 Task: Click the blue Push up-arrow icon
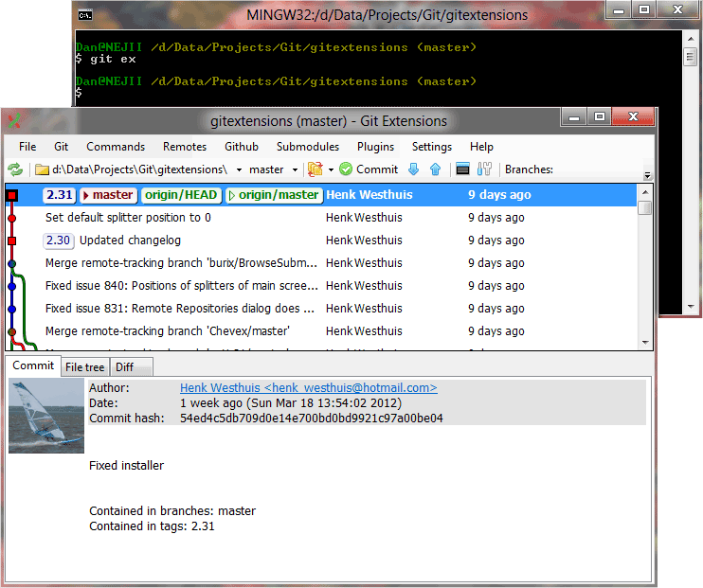(435, 169)
